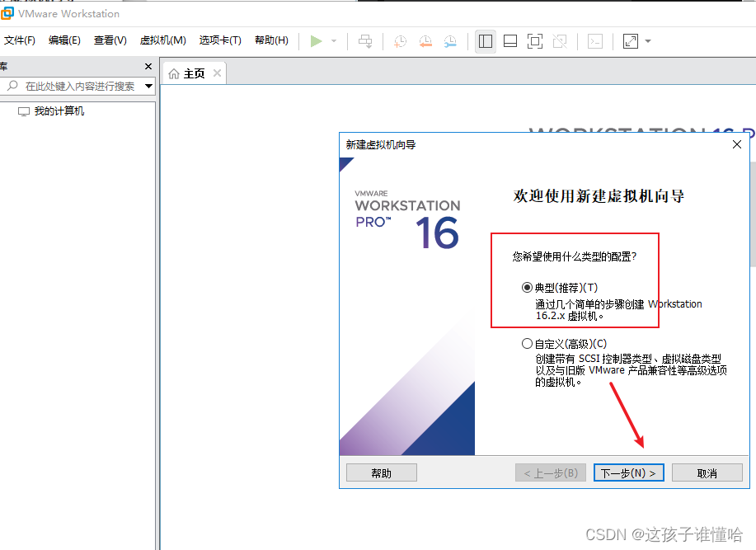Open the 选项卡(T) menu
This screenshot has height=550, width=756.
coord(220,40)
